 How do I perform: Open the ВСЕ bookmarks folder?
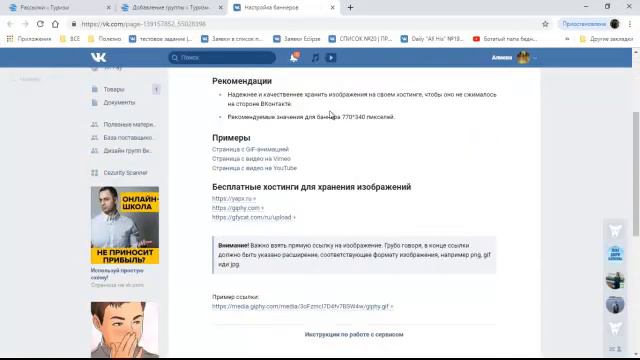70,39
